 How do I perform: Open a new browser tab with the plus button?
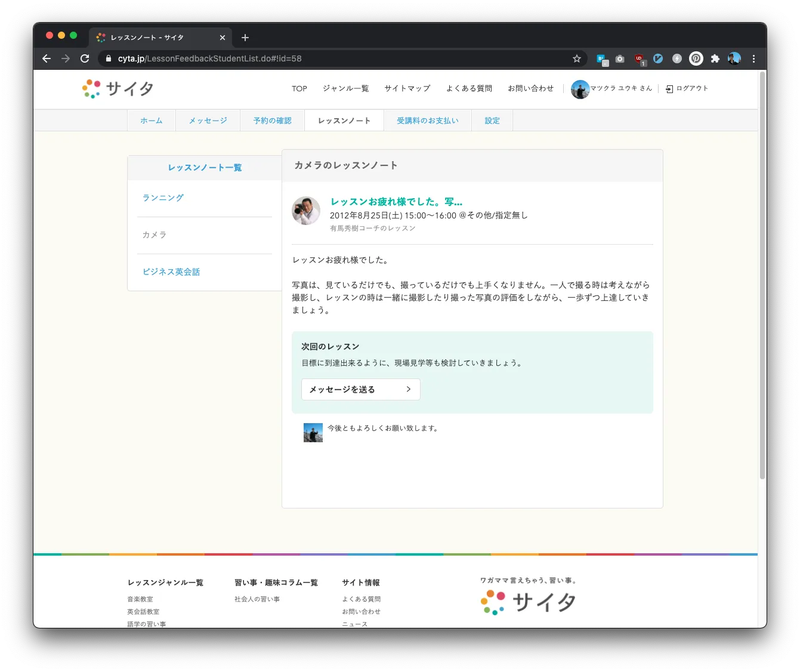pos(245,38)
